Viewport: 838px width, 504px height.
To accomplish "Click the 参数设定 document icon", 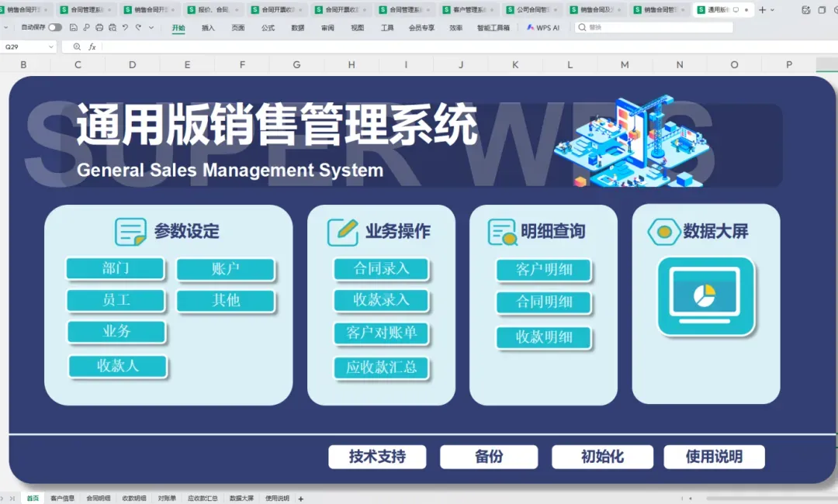I will pyautogui.click(x=130, y=231).
